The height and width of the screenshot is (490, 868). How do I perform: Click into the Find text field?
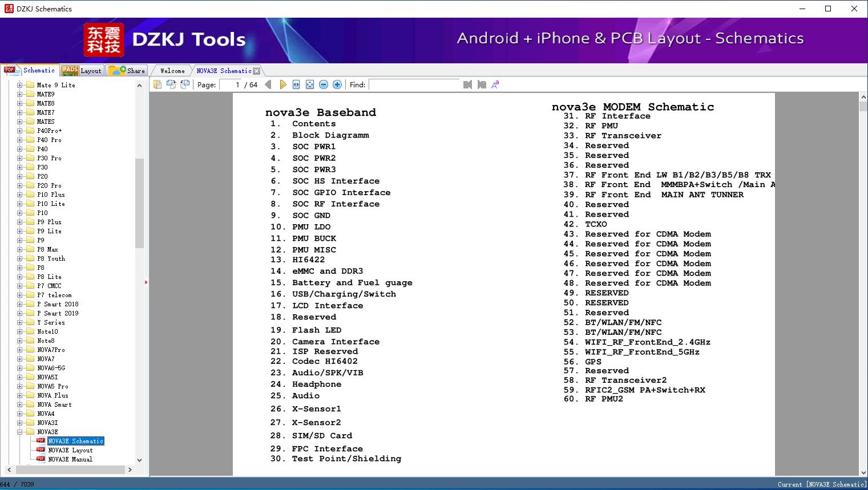[414, 84]
